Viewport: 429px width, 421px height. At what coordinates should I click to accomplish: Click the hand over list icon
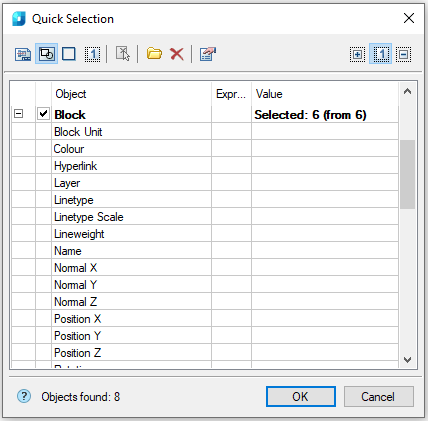pos(208,54)
